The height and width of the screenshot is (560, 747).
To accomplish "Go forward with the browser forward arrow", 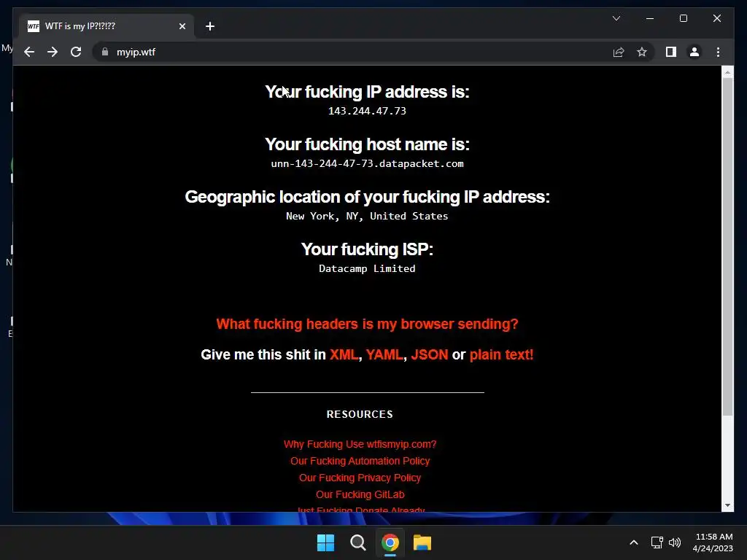I will point(53,52).
